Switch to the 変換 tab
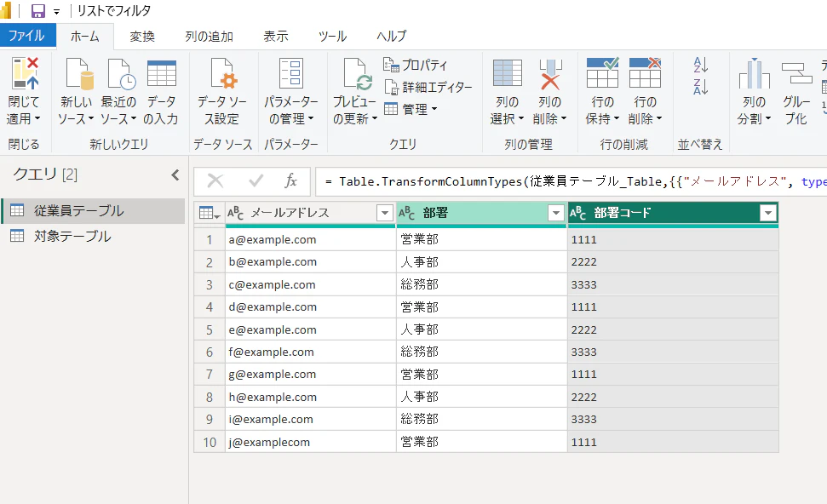 click(x=142, y=37)
